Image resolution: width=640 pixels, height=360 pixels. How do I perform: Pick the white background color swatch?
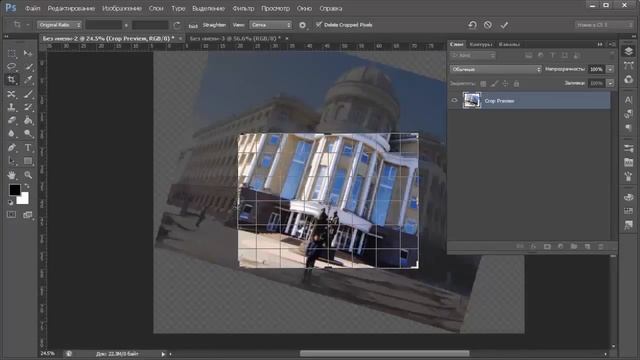pos(23,199)
